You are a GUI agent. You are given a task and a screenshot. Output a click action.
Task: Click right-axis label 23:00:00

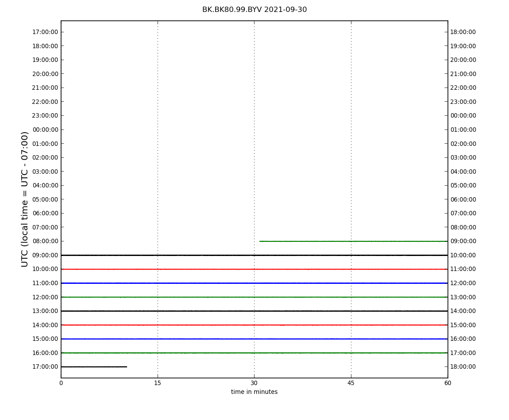[463, 102]
